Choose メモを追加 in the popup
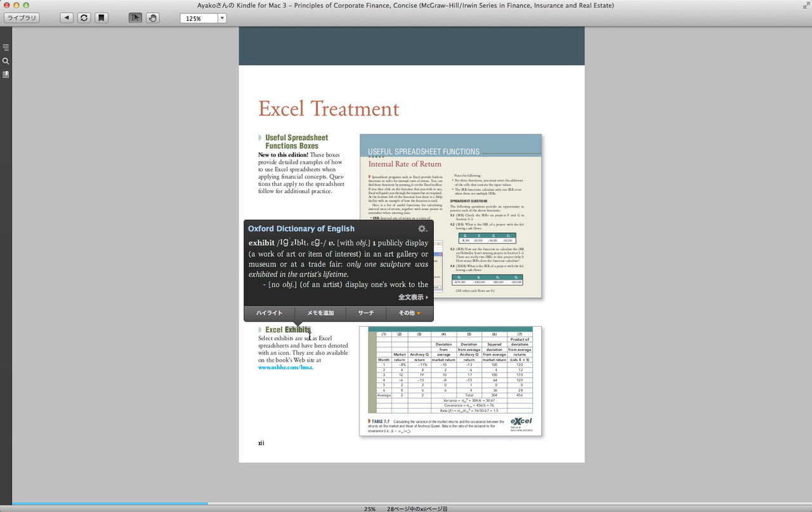Screen dimensions: 812x512 coord(320,313)
